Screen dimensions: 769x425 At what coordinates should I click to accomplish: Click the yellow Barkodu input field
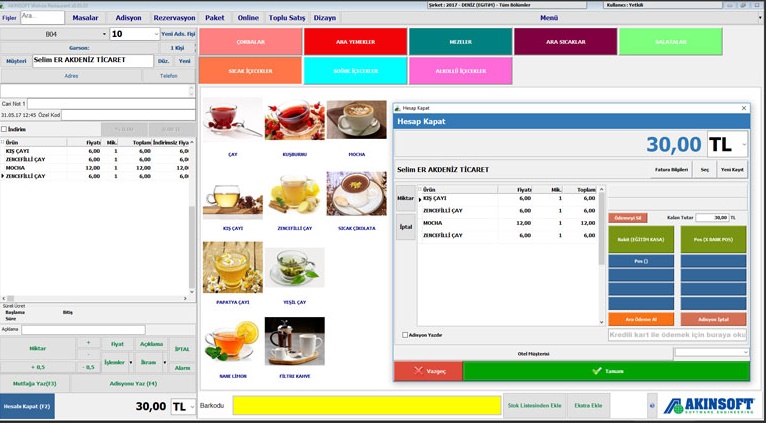click(x=366, y=406)
